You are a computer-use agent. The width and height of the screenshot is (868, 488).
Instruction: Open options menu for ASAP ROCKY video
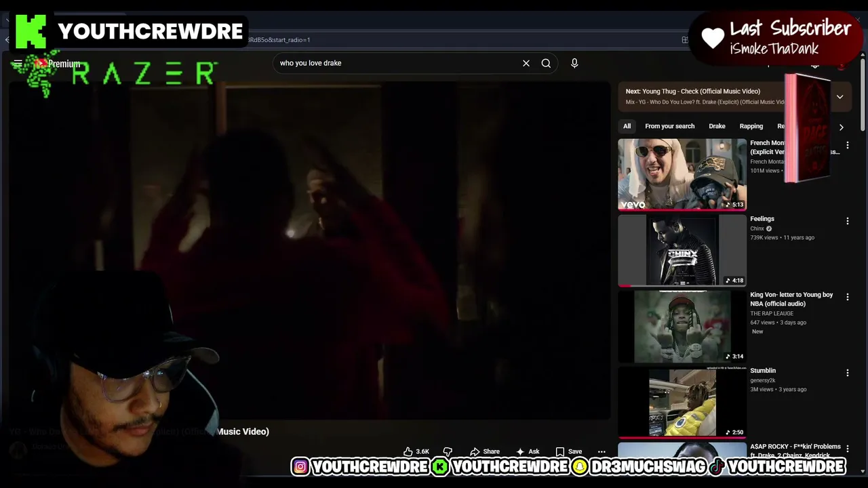(x=847, y=449)
